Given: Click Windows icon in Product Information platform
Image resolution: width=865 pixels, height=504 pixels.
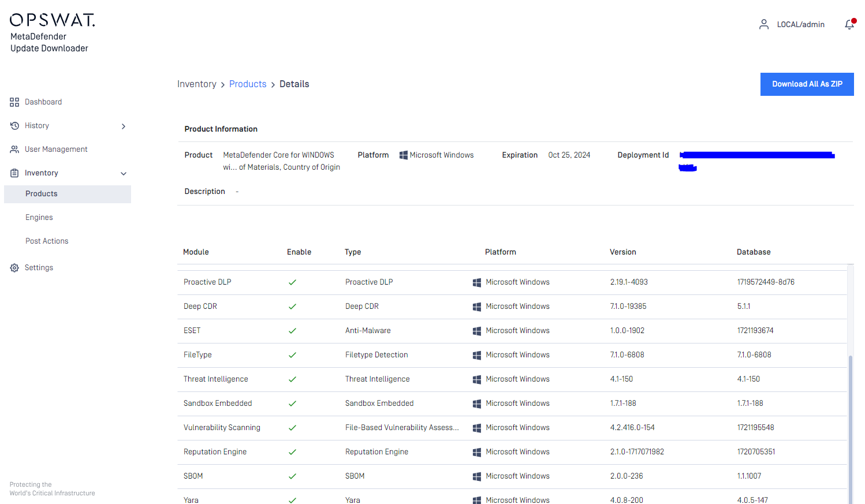Looking at the screenshot, I should coord(404,155).
